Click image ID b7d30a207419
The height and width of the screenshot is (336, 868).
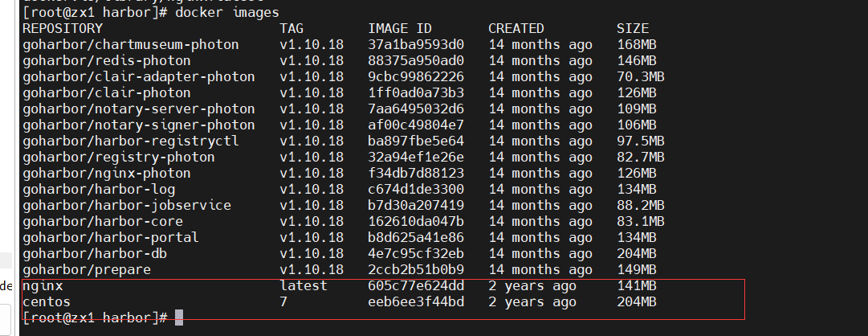416,206
